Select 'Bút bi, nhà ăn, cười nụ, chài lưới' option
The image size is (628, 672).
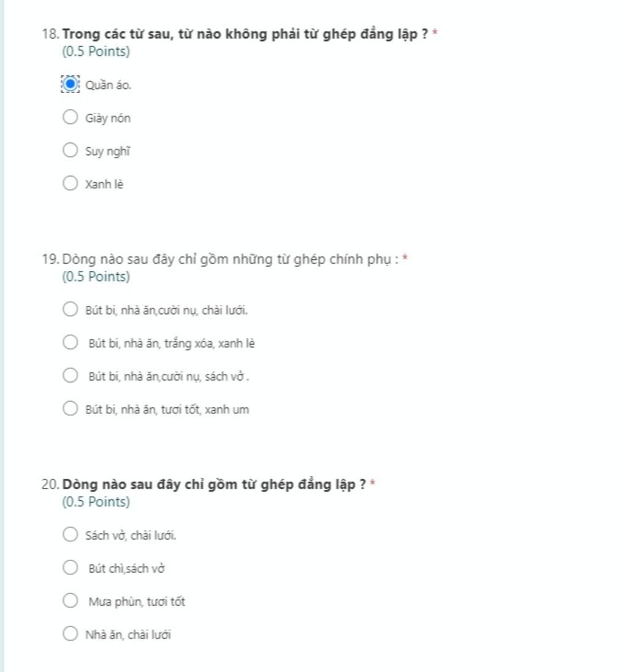pos(71,309)
